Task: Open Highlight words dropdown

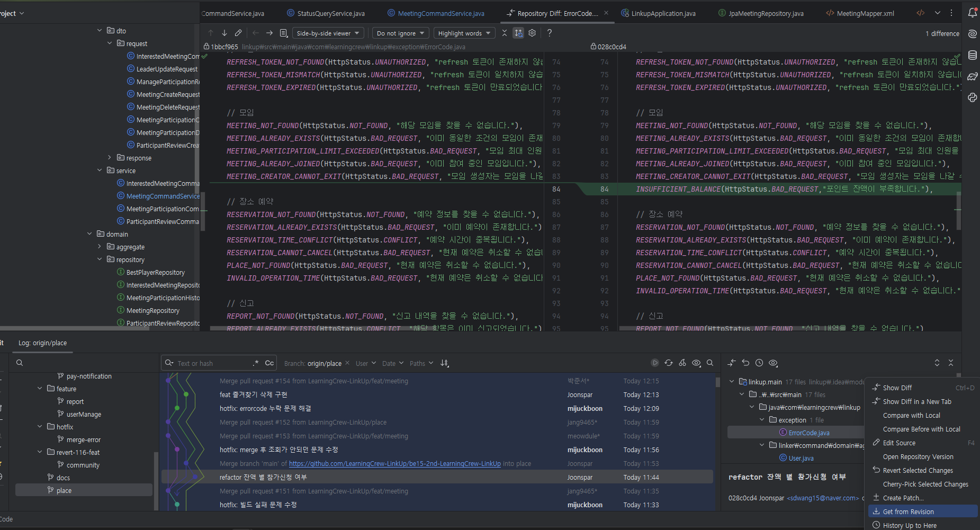Action: [464, 33]
